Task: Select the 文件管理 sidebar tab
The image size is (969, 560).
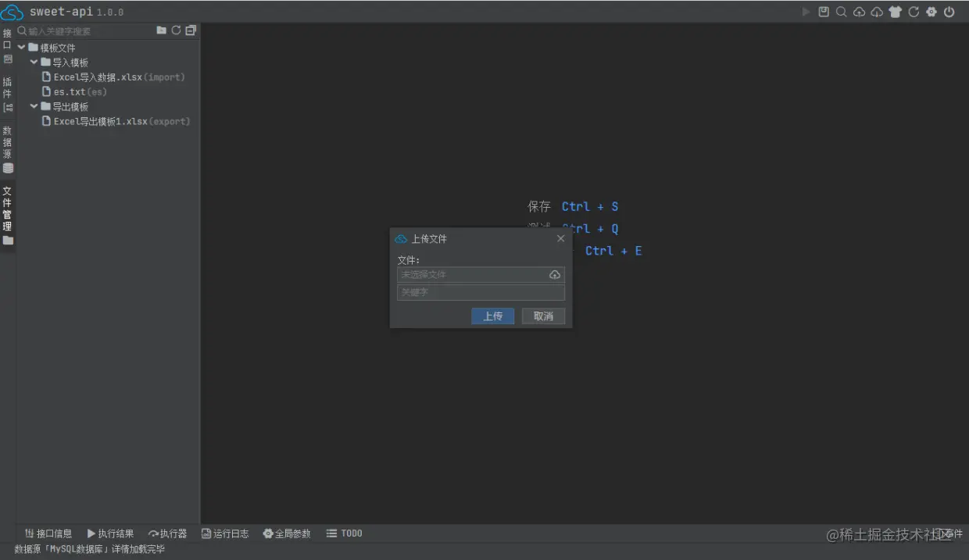Action: (7, 215)
